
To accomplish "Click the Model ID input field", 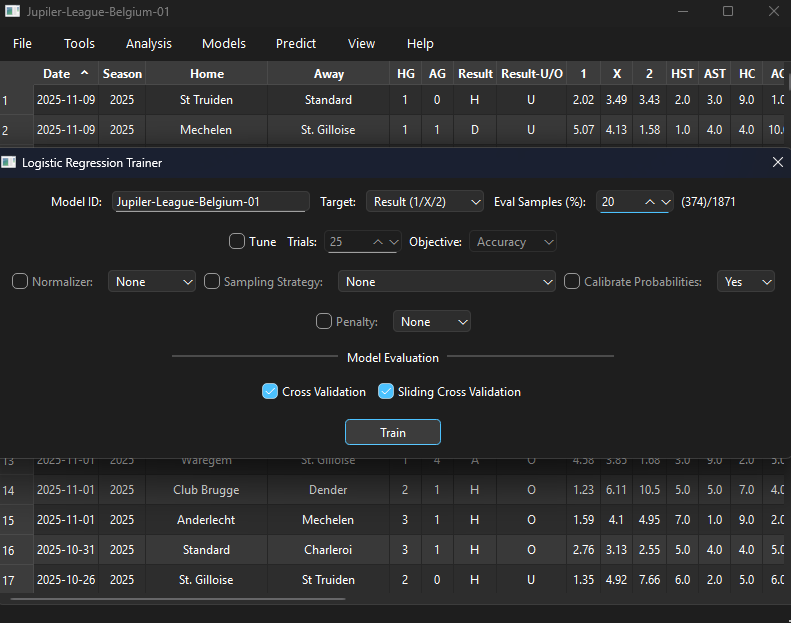I will tap(211, 202).
